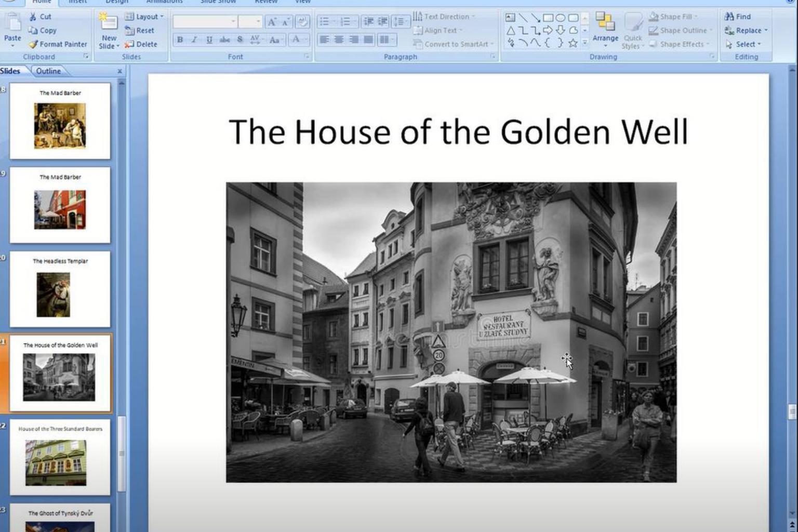798x532 pixels.
Task: Open the Quick Styles gallery
Action: click(x=633, y=31)
